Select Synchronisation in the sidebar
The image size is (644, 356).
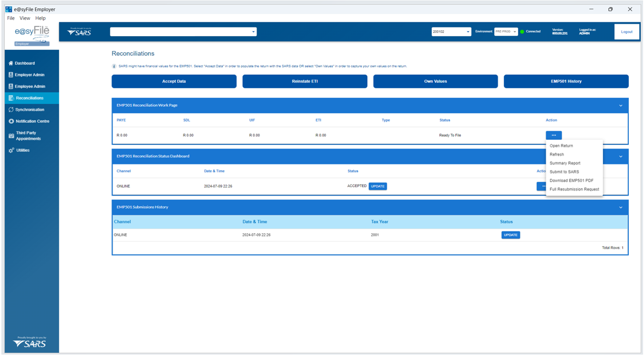coord(30,110)
